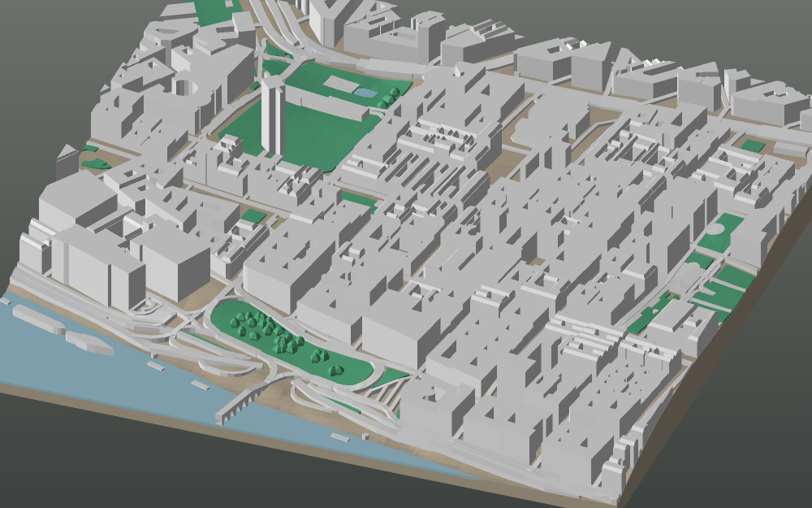812x508 pixels.
Task: Click the long low building inside the upper park
Action: (326, 103)
